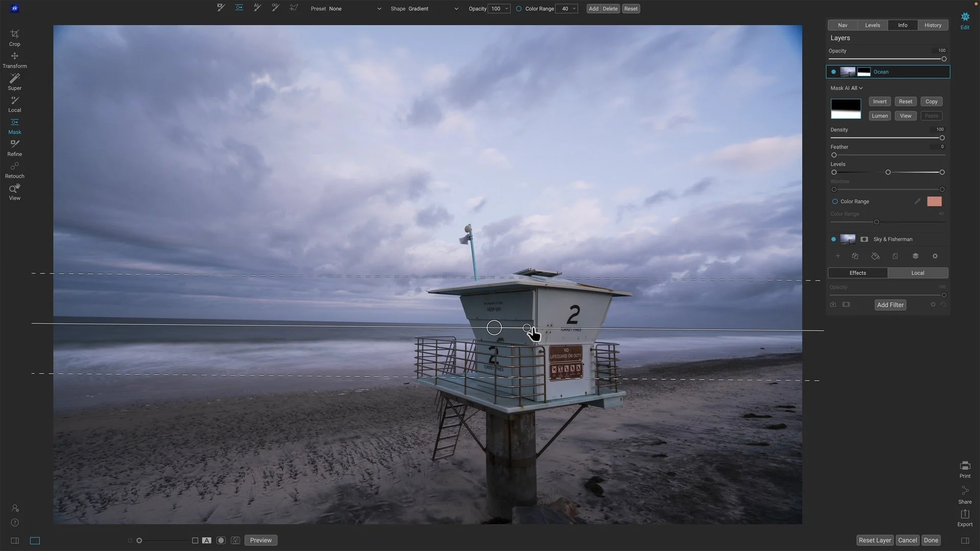Enable the Color Range toggle in the panel
The image size is (980, 551).
(835, 201)
